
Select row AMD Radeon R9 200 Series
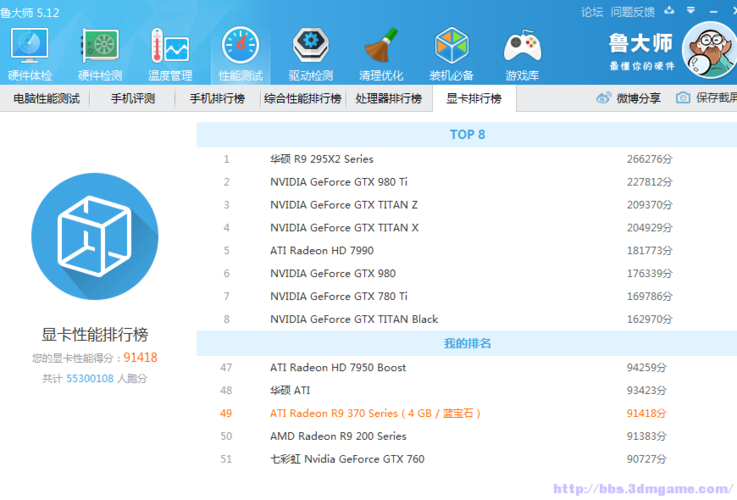pyautogui.click(x=467, y=436)
